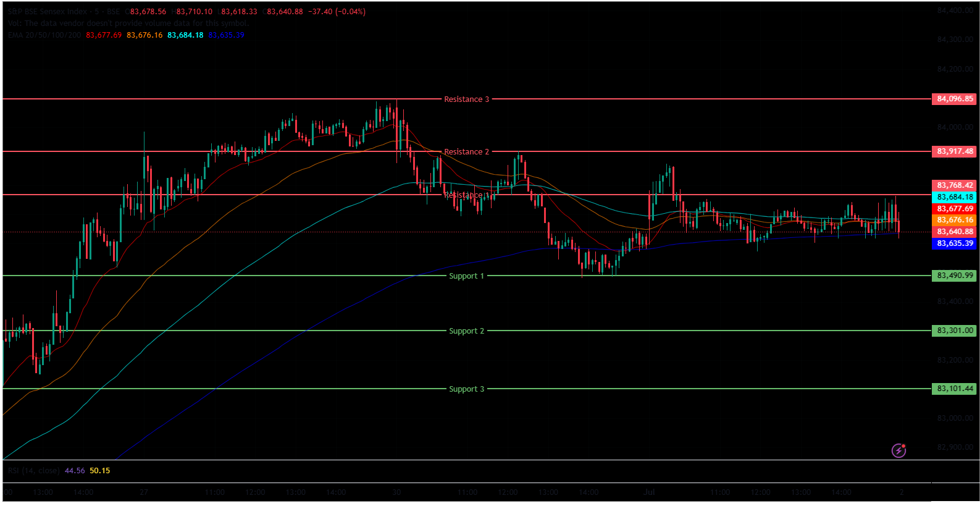The width and height of the screenshot is (980, 506).
Task: Click the RSI value 50.15
Action: (x=100, y=471)
